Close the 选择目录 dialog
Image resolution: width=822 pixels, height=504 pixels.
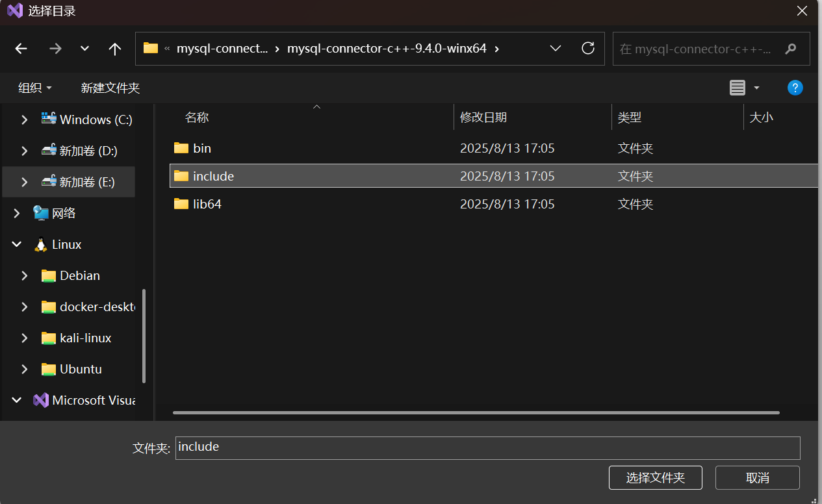[x=803, y=11]
